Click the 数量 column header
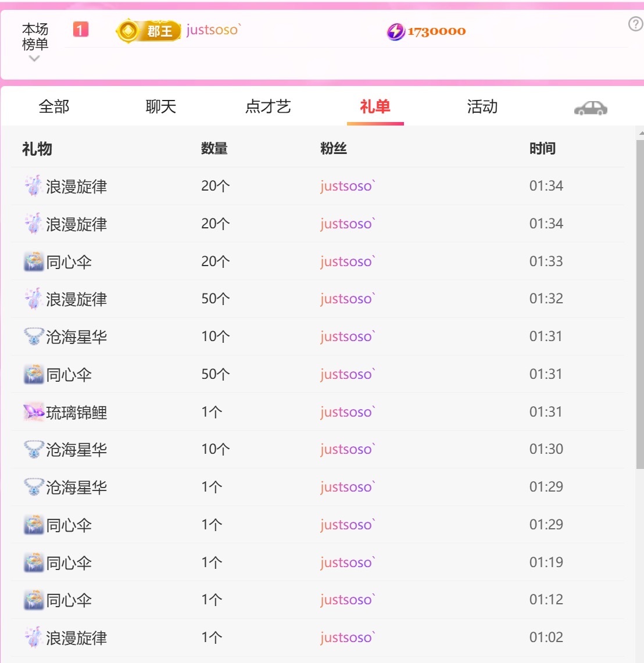The height and width of the screenshot is (663, 644). coord(214,148)
